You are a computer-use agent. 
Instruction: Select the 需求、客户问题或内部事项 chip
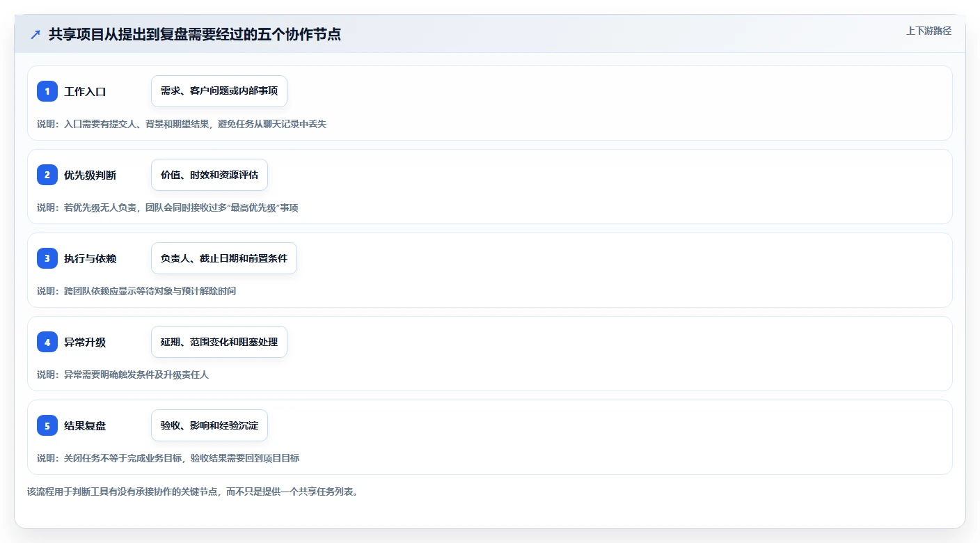point(219,91)
